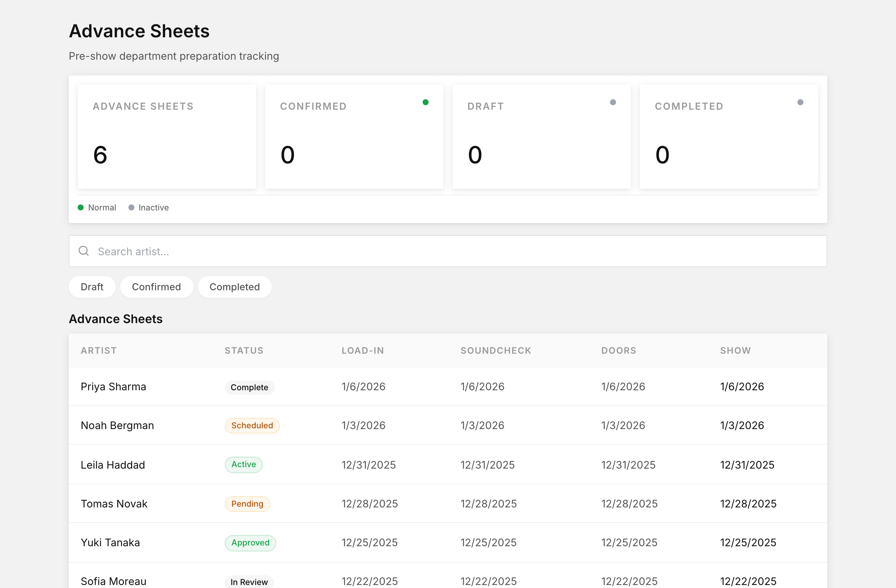This screenshot has height=588, width=896.
Task: Sort by the Show column header
Action: [x=735, y=351]
